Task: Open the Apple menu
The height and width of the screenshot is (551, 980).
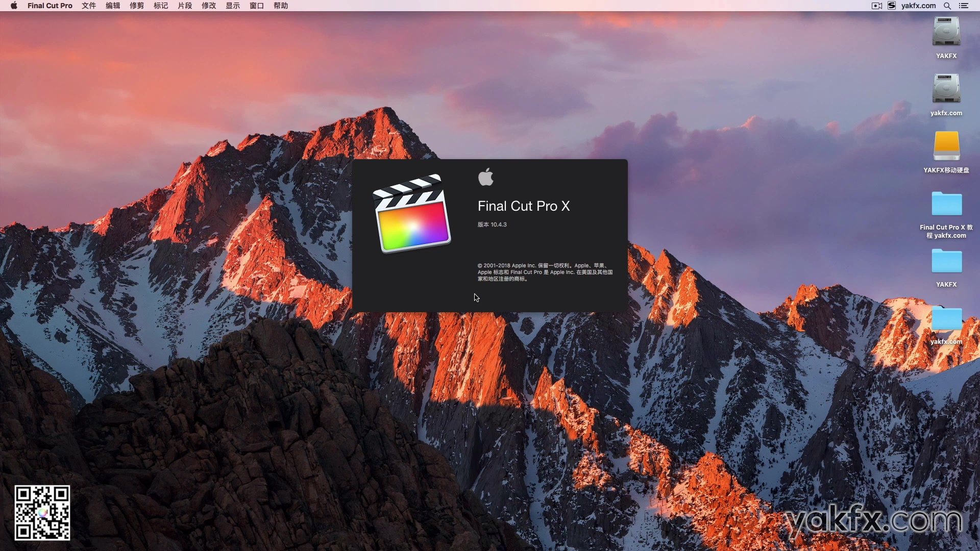Action: [14, 6]
